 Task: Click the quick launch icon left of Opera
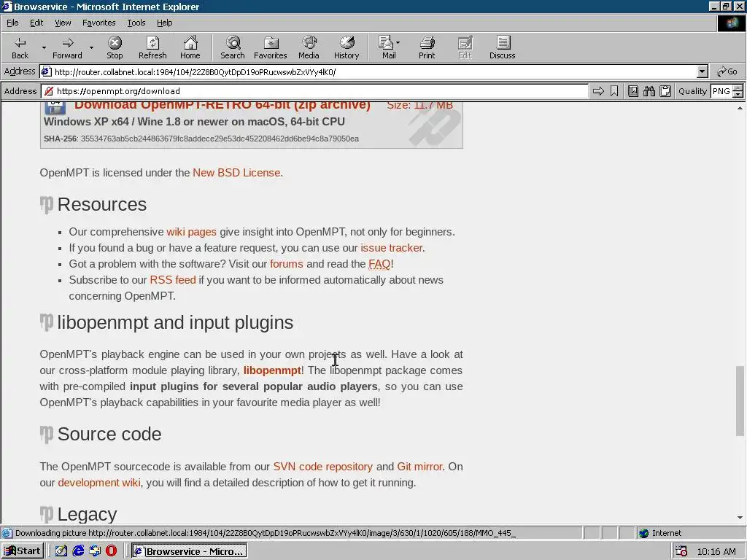pyautogui.click(x=95, y=551)
